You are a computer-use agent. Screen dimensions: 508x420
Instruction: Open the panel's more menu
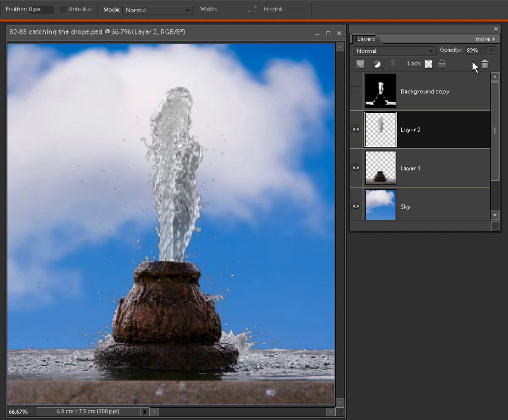(485, 39)
